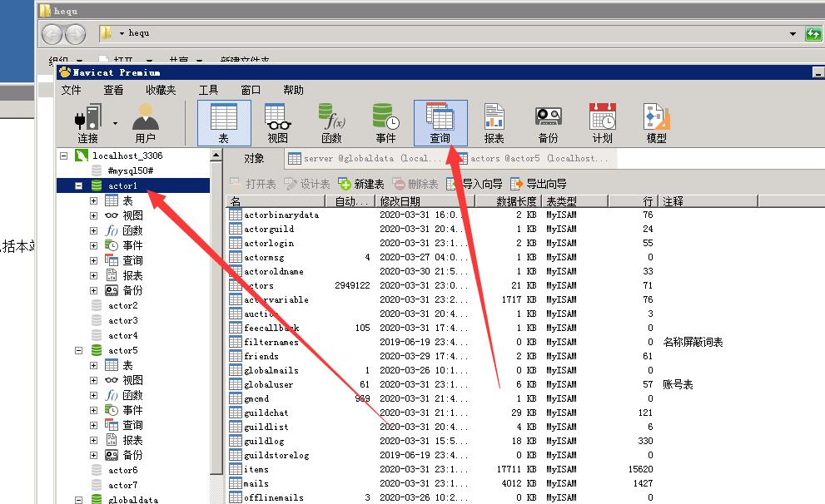Screen dimensions: 825x504
Task: Expand the 表 node under actor1
Action: pos(93,200)
